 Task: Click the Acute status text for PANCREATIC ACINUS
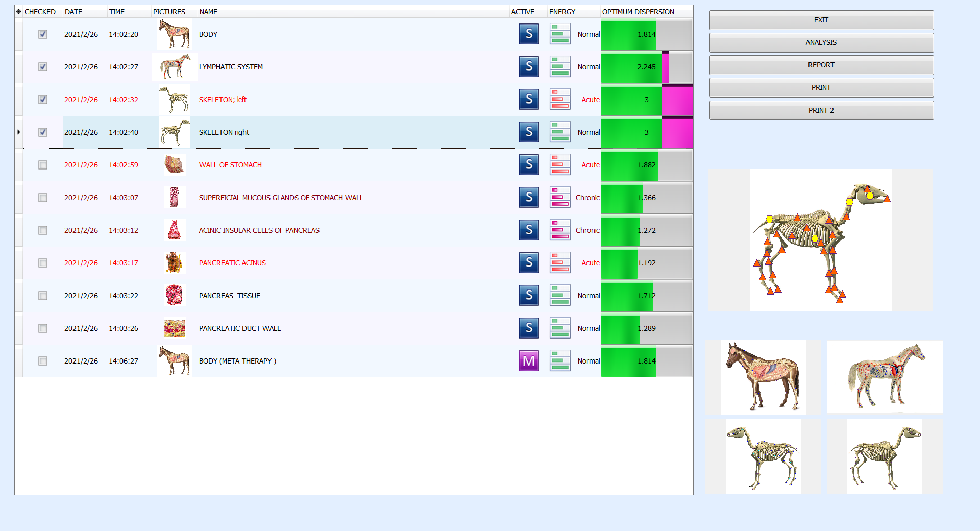[591, 263]
